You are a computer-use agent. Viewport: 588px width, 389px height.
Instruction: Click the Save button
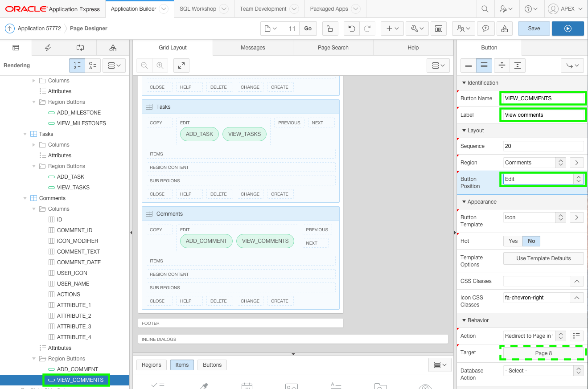click(534, 29)
